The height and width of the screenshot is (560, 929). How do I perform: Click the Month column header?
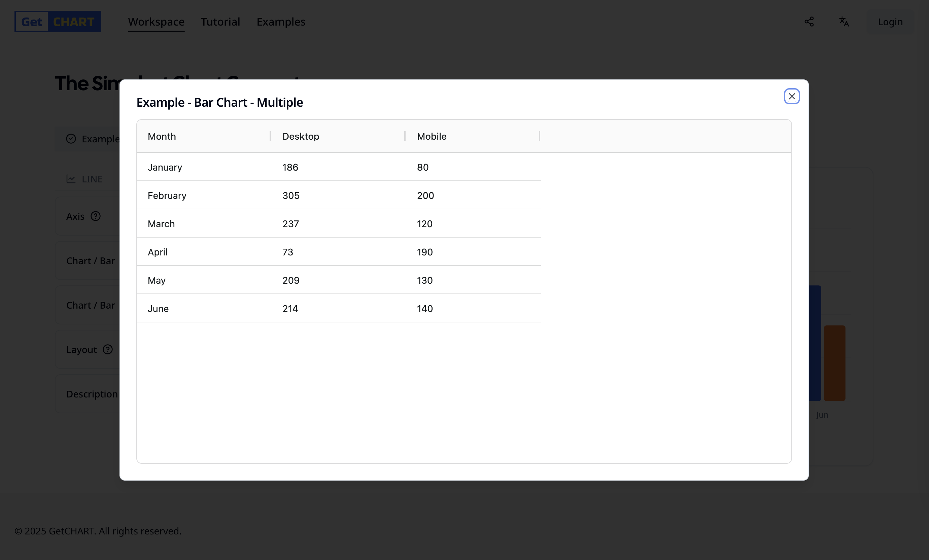[204, 136]
